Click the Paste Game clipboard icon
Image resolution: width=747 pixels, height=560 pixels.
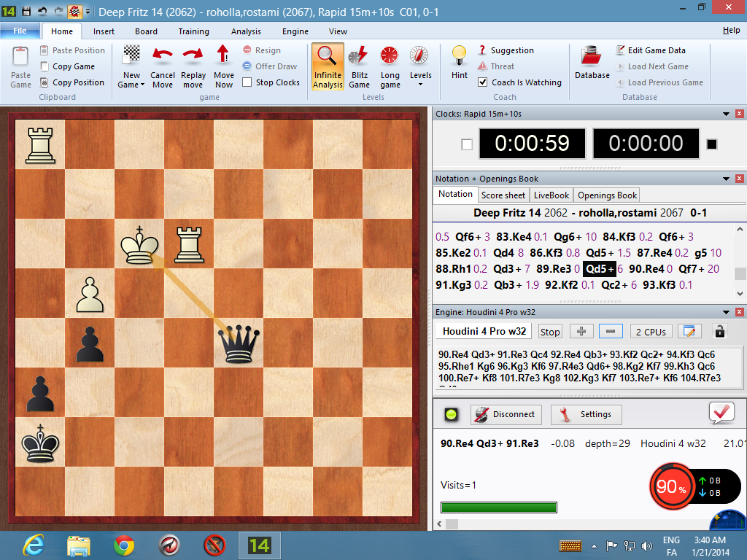20,56
